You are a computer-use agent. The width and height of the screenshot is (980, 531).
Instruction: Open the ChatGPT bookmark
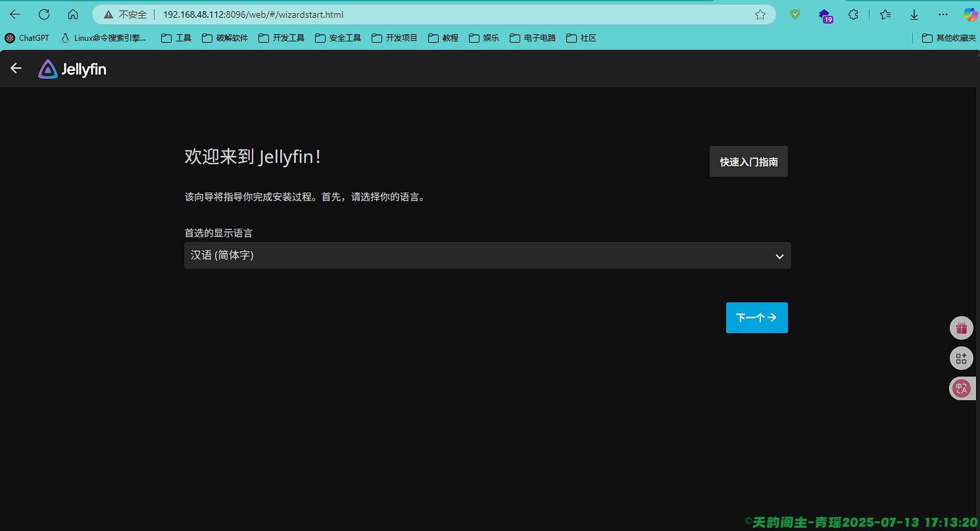(x=27, y=38)
